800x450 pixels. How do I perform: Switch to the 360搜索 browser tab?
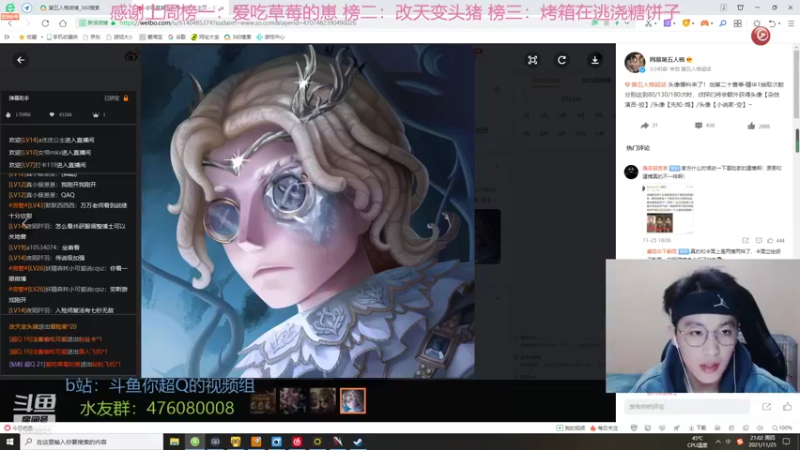pyautogui.click(x=70, y=8)
